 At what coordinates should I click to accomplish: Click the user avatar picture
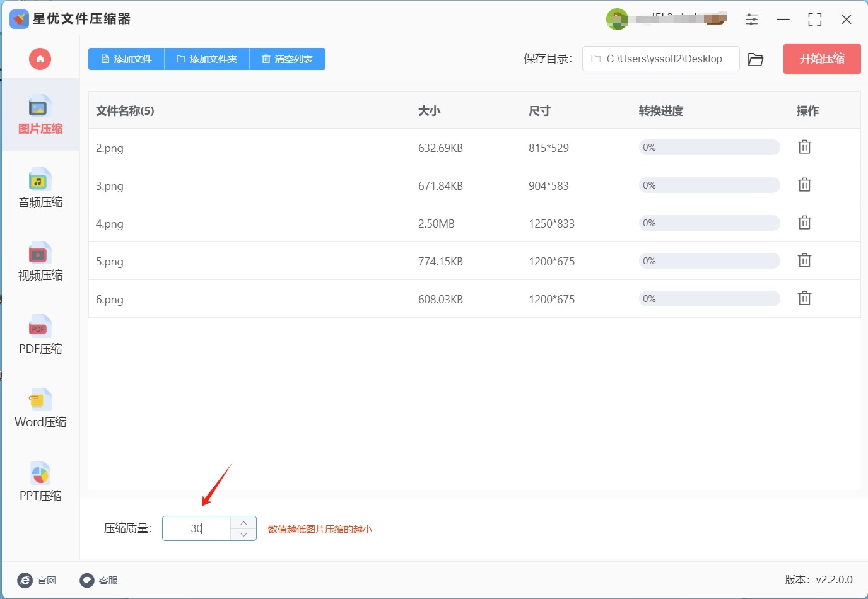(617, 20)
